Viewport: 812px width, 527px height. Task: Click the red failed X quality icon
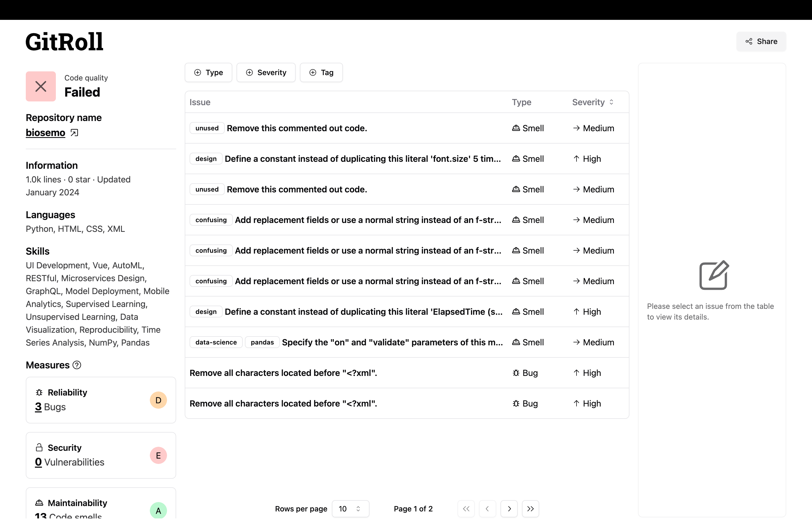[x=41, y=86]
